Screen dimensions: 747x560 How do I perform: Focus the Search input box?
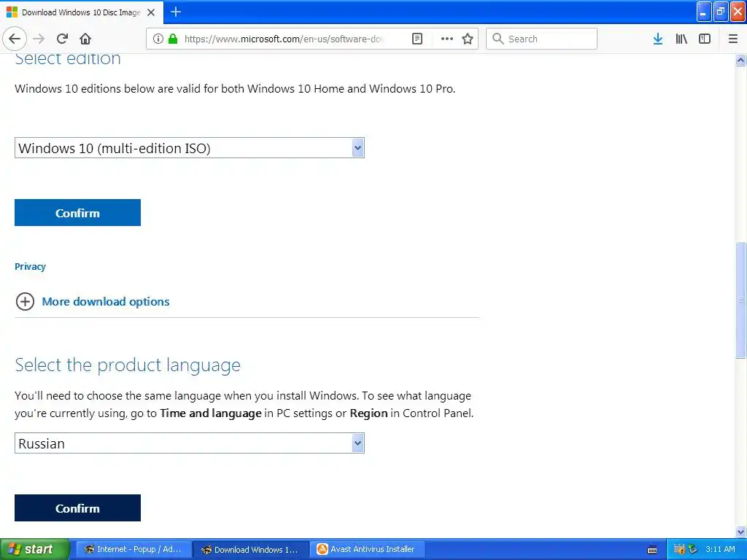tap(541, 39)
